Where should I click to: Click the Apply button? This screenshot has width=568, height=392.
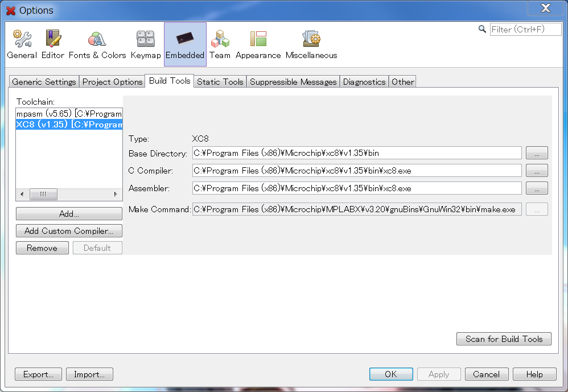[x=439, y=374]
